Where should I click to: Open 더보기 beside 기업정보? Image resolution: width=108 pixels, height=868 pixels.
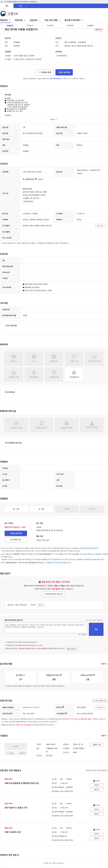tap(104, 736)
